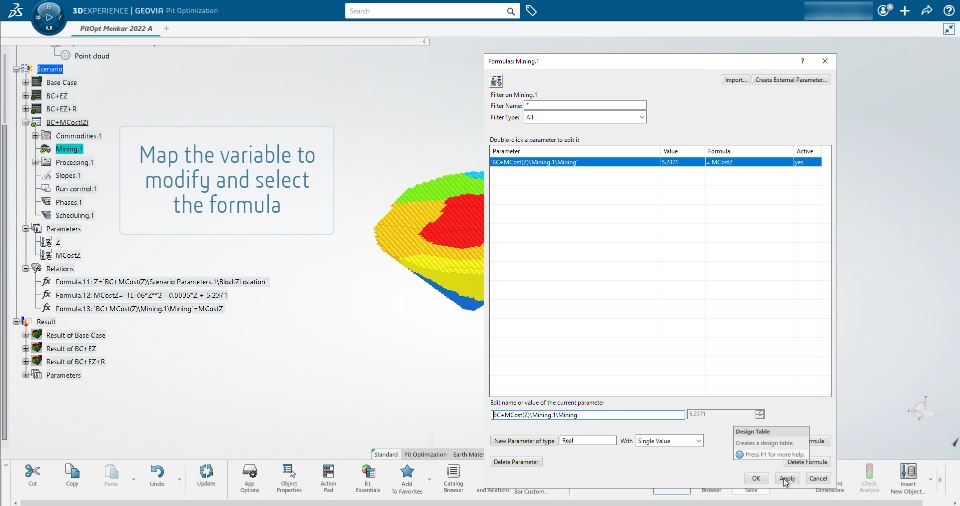
Task: Click the fx icon of Formula.12
Action: (46, 295)
